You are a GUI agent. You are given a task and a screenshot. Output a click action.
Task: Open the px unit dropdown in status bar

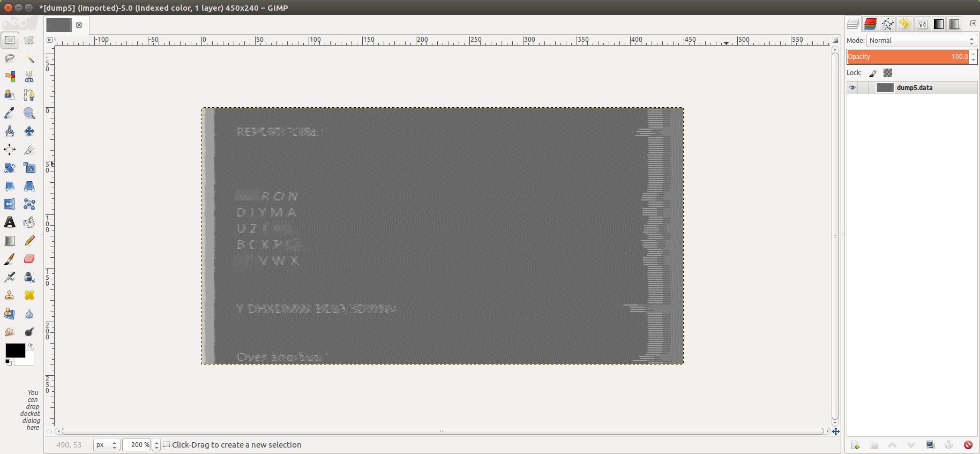point(107,445)
